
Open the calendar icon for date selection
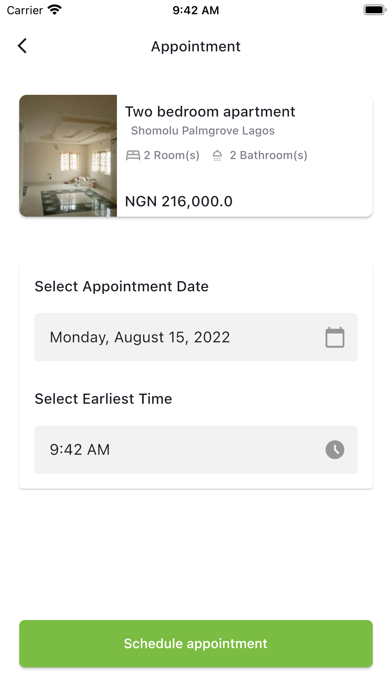tap(335, 337)
